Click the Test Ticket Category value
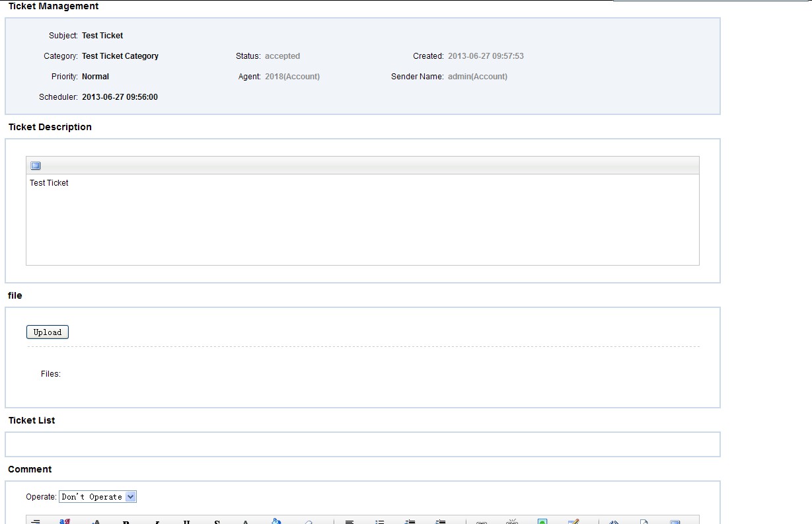This screenshot has height=524, width=812. click(120, 56)
